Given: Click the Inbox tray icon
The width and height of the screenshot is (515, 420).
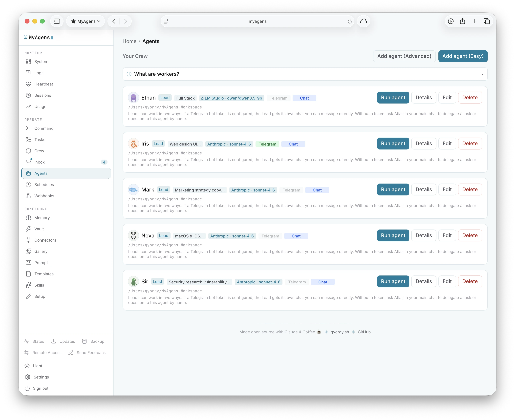Looking at the screenshot, I should 28,162.
